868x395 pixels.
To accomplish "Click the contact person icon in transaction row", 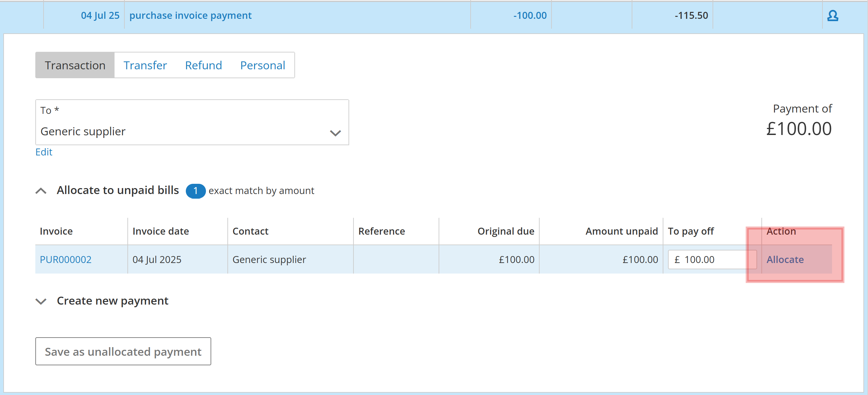I will [x=832, y=16].
